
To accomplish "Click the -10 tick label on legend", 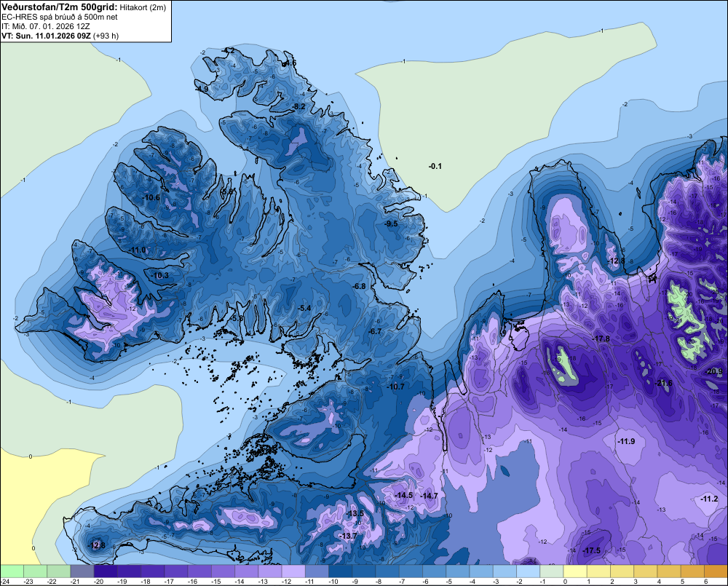I will point(333,582).
